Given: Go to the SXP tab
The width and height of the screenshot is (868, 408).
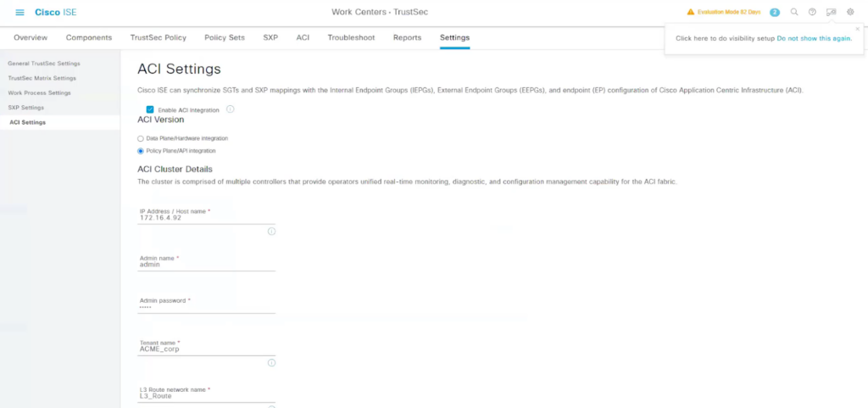Looking at the screenshot, I should (270, 37).
